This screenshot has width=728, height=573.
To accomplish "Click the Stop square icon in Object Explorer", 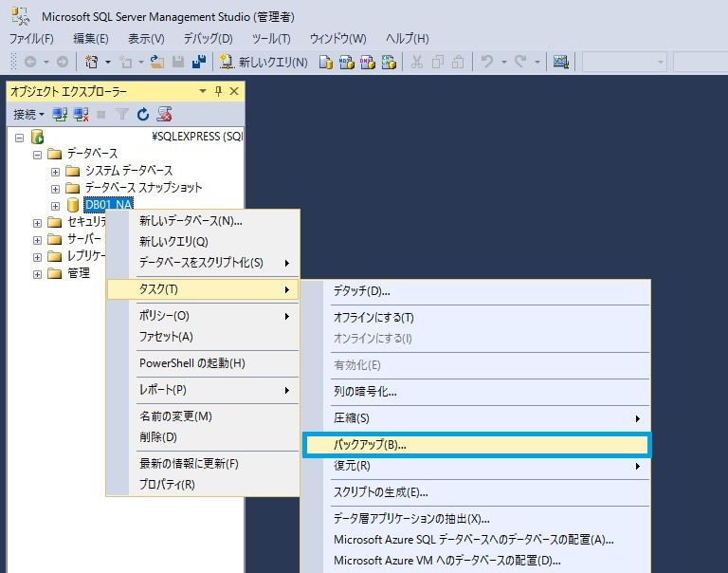I will tap(101, 115).
